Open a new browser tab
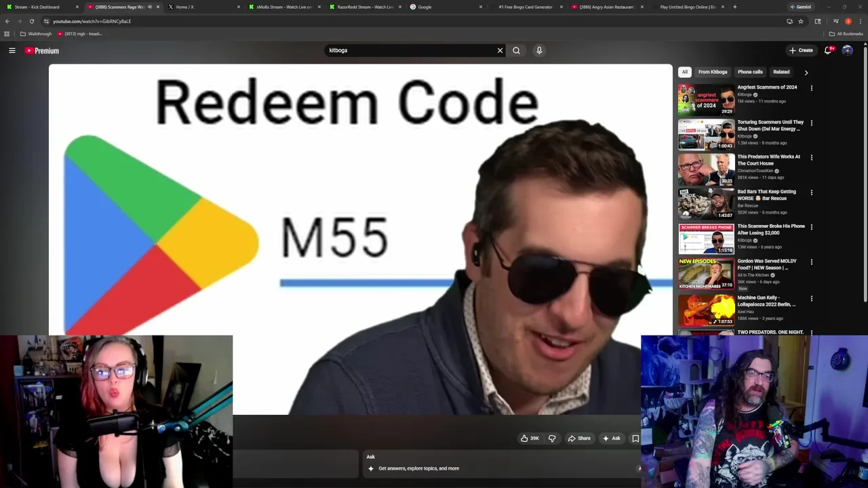The height and width of the screenshot is (488, 868). 734,7
